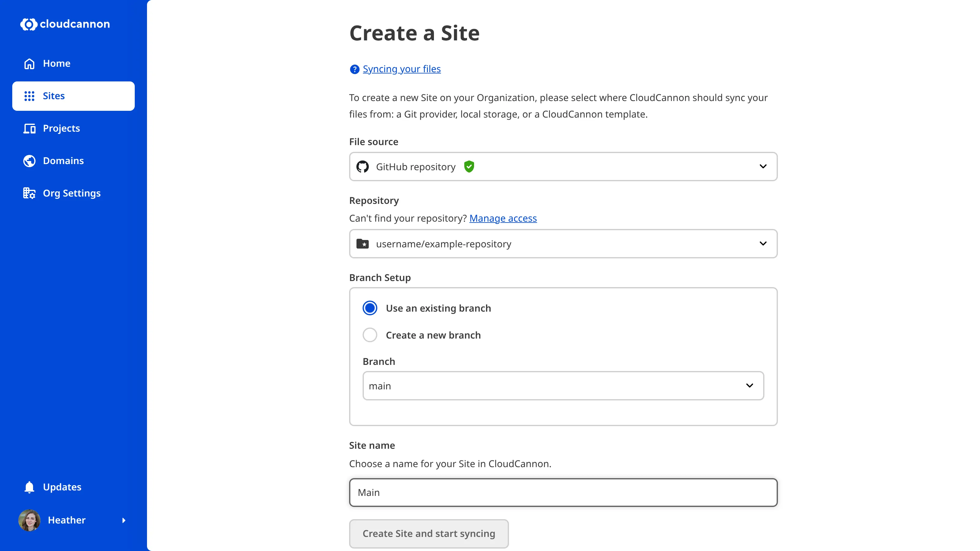The image size is (980, 551).
Task: Click the green verified shield badge
Action: point(469,166)
